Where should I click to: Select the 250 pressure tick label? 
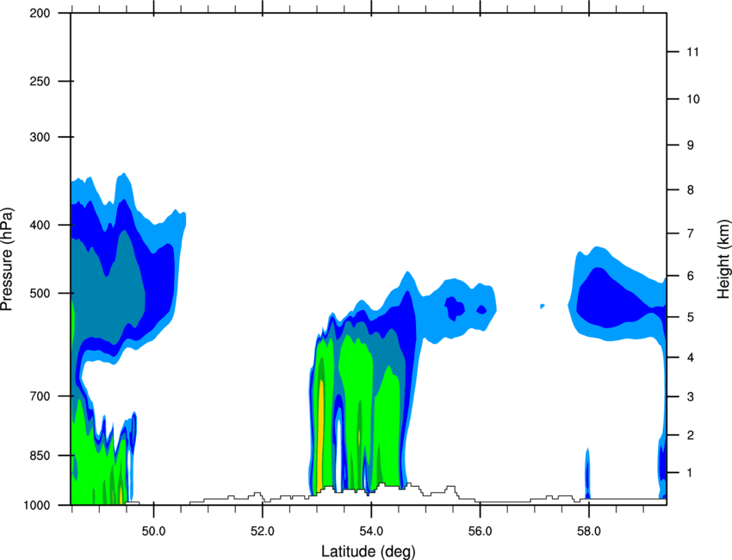tap(40, 81)
